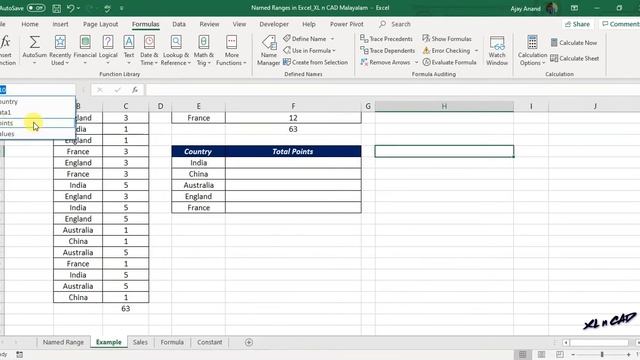The height and width of the screenshot is (360, 640).
Task: Click Calculate Now
Action: tap(573, 42)
